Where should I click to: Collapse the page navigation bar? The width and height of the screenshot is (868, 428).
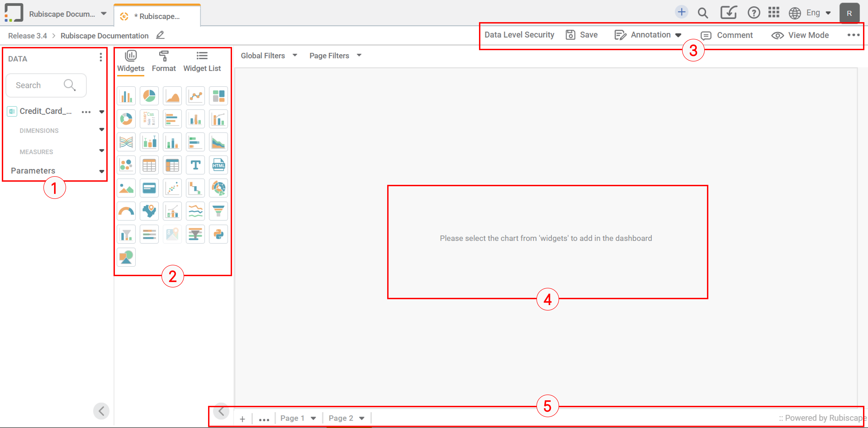click(221, 411)
